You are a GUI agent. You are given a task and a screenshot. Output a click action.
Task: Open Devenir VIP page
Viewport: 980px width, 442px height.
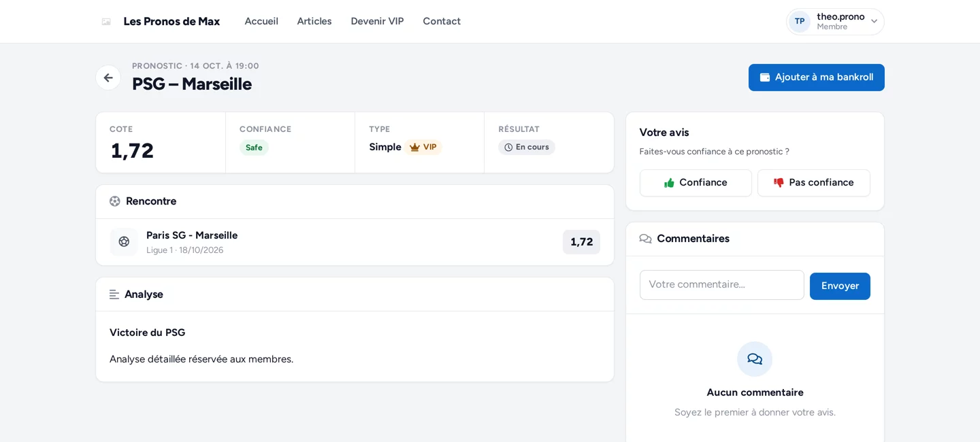[377, 21]
